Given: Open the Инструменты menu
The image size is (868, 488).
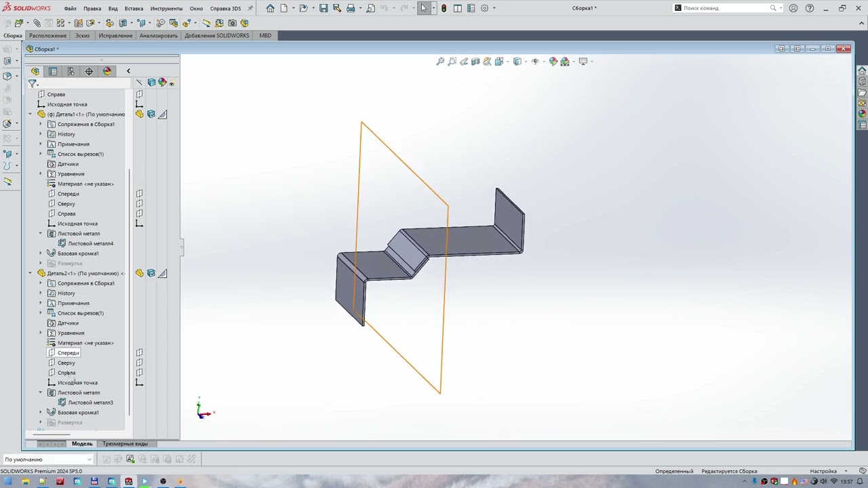Looking at the screenshot, I should tap(166, 8).
